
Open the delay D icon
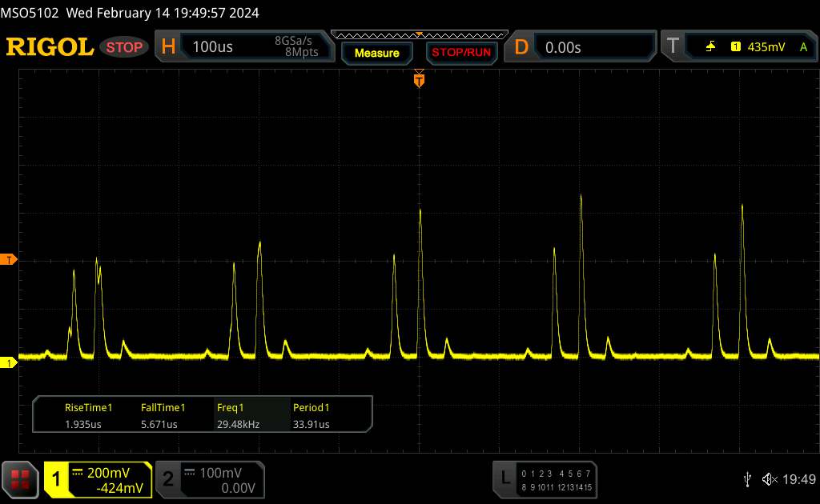point(521,47)
